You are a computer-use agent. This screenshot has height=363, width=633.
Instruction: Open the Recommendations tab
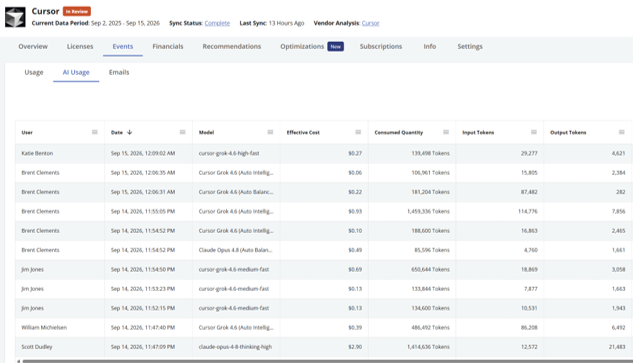[232, 46]
